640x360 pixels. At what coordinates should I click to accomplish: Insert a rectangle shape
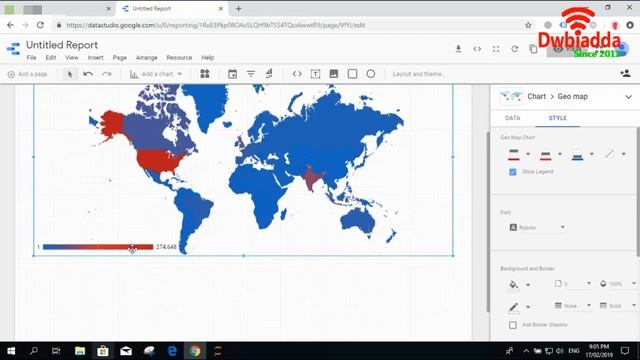[x=352, y=74]
